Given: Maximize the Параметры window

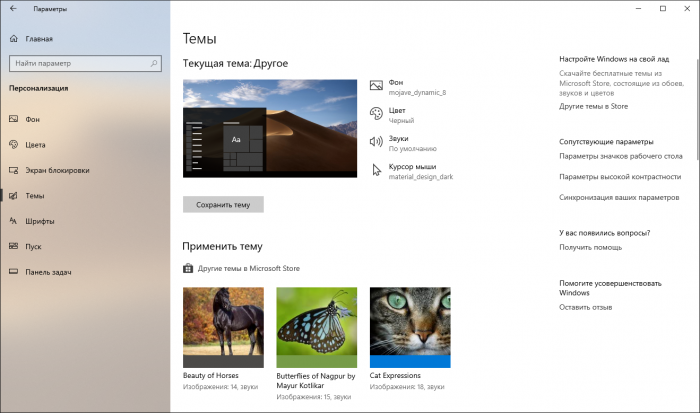Looking at the screenshot, I should tap(663, 8).
